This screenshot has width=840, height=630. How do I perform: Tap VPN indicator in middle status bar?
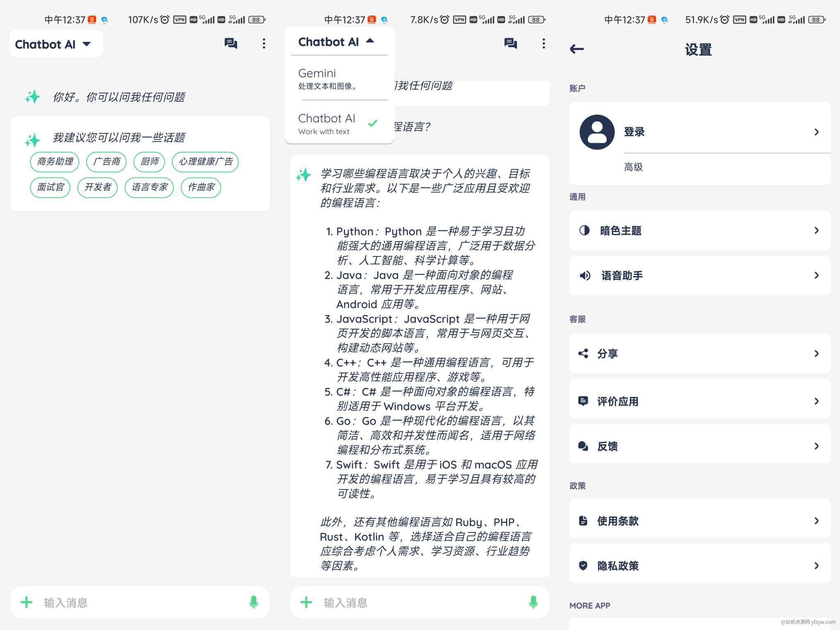[459, 19]
